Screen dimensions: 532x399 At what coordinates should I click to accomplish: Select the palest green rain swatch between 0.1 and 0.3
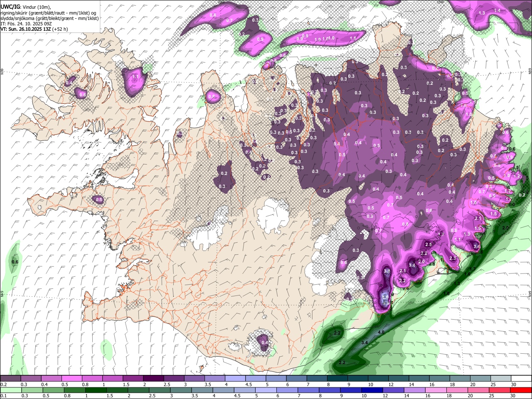coord(10,390)
